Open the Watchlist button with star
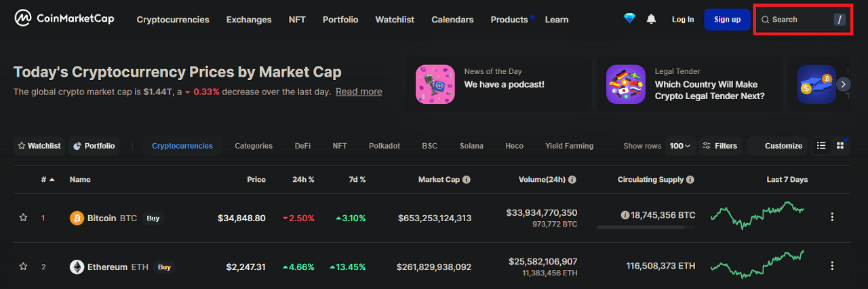Screen dimensions: 868x289 [x=39, y=146]
